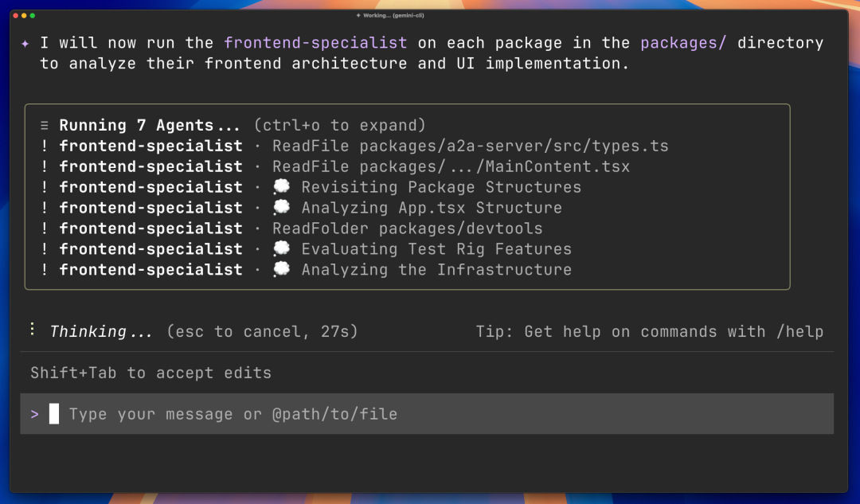Toggle Shift+Tab accept edits mode
Image resolution: width=860 pixels, height=504 pixels.
(x=150, y=373)
